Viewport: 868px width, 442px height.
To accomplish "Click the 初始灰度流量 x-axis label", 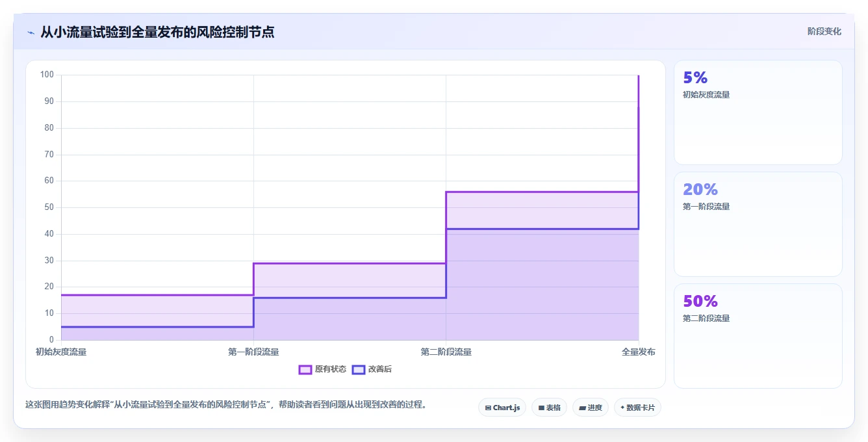I will 61,352.
